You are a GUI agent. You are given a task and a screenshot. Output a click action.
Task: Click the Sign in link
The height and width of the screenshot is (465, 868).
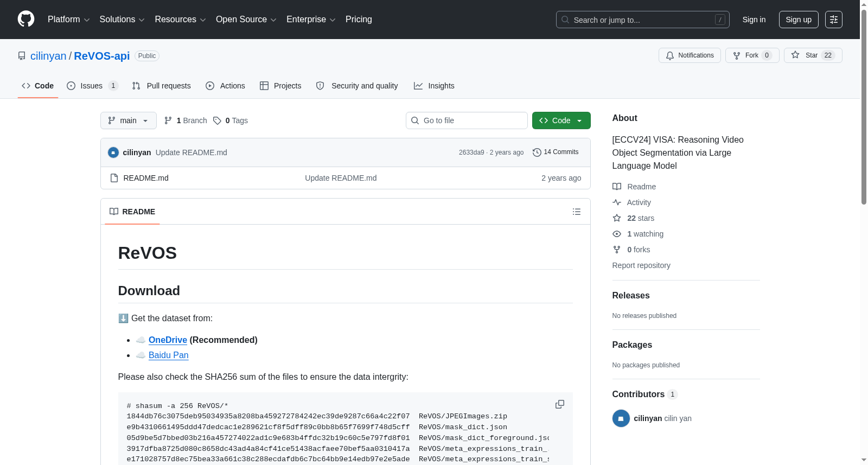click(754, 20)
